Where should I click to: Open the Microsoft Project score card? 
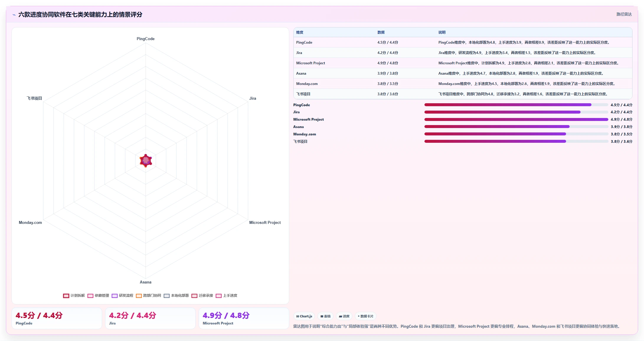point(244,318)
